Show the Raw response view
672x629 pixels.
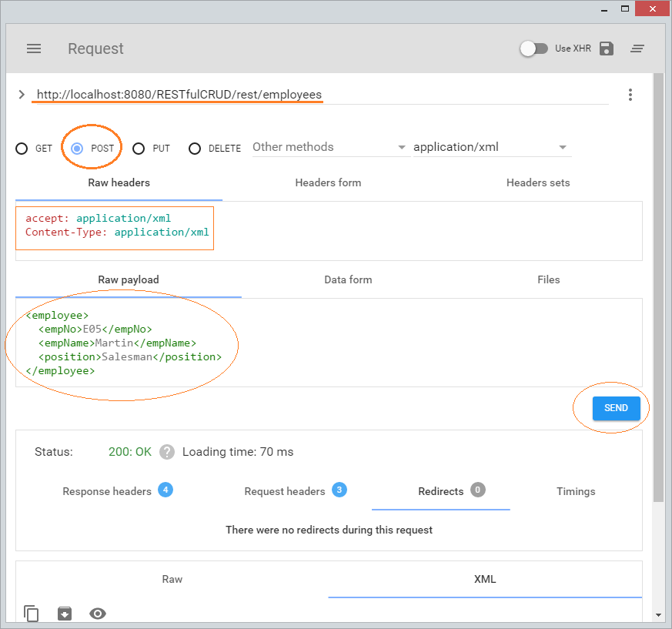point(172,579)
